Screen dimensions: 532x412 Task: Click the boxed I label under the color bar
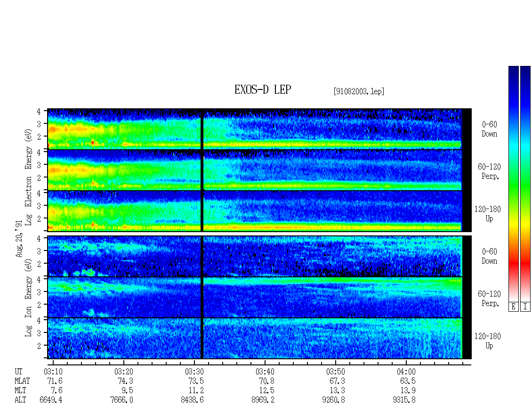click(x=525, y=307)
